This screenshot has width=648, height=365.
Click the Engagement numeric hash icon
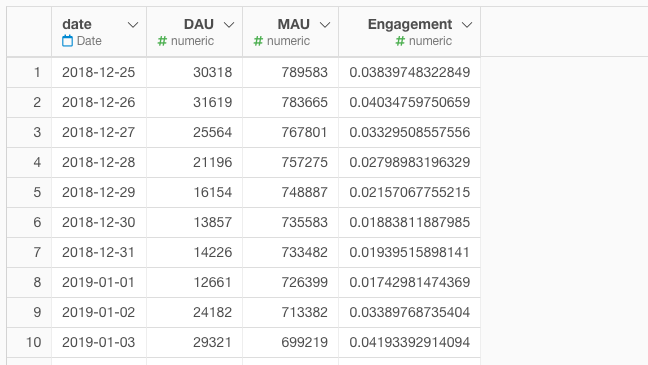click(x=400, y=41)
